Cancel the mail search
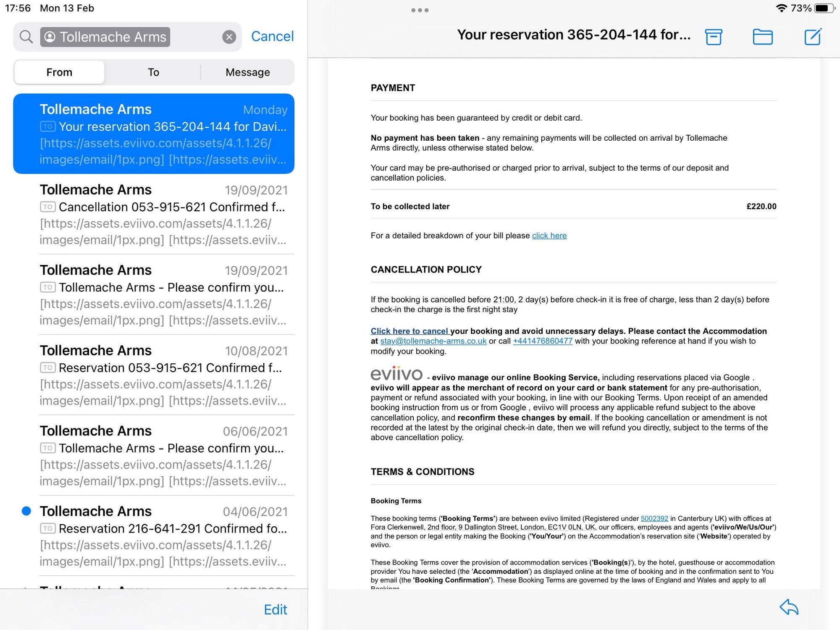The width and height of the screenshot is (840, 630). [x=272, y=37]
